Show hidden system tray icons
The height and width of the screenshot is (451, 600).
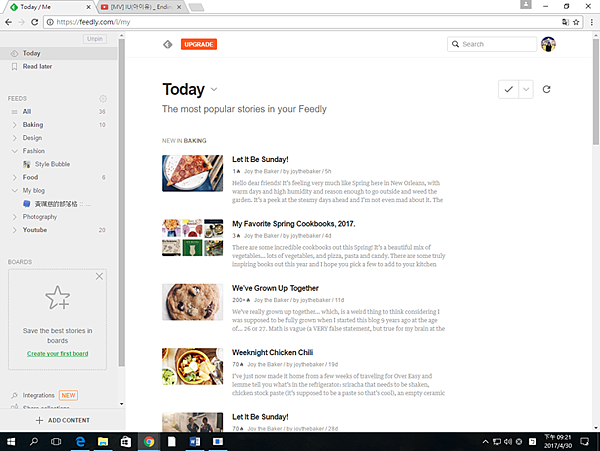click(x=486, y=442)
